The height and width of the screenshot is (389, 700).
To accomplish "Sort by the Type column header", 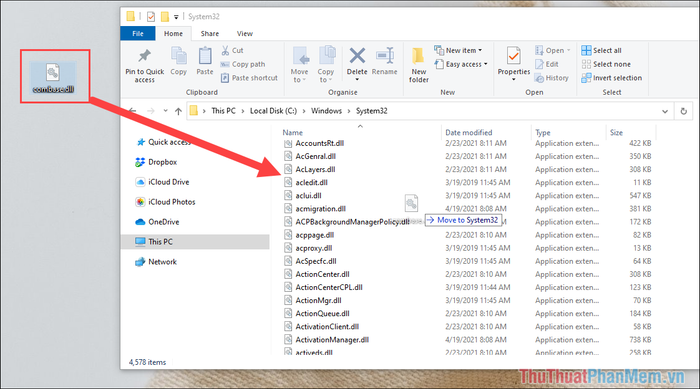I will 542,133.
